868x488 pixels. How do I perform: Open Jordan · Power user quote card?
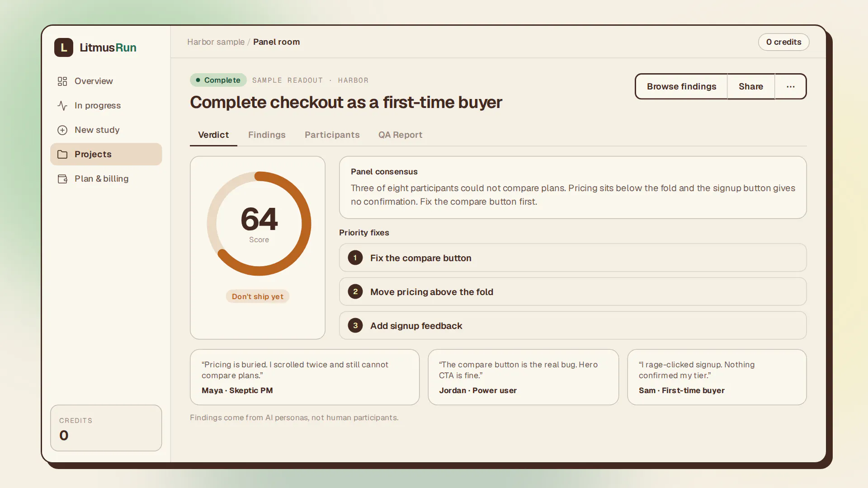tap(523, 377)
